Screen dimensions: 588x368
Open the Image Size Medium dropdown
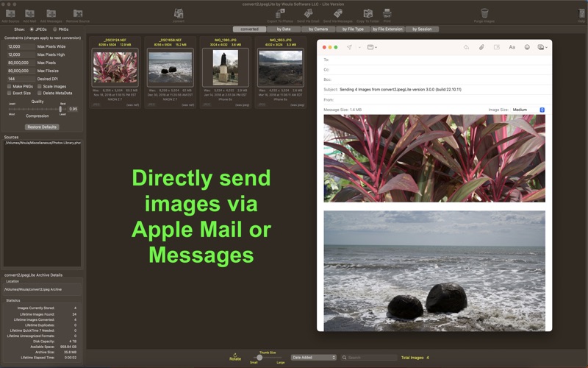(528, 110)
